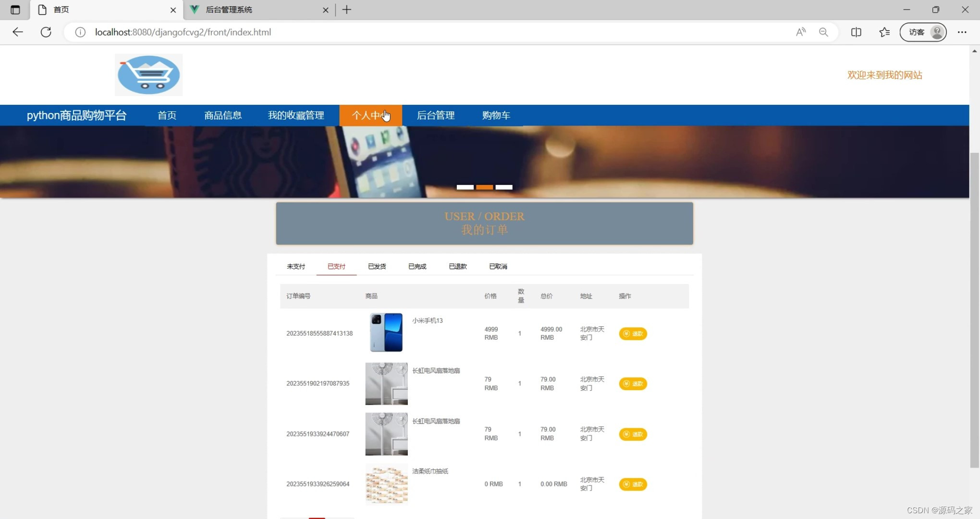
Task: Open new browser tab with plus icon
Action: coord(347,10)
